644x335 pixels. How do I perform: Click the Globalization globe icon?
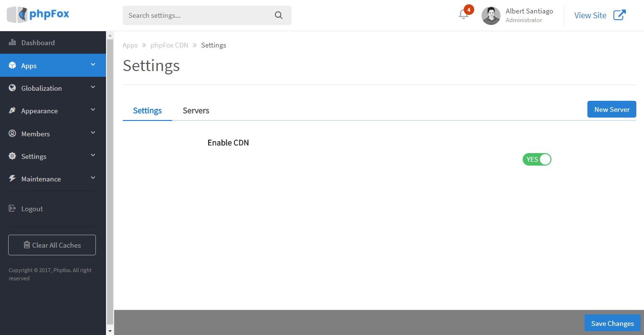[12, 88]
